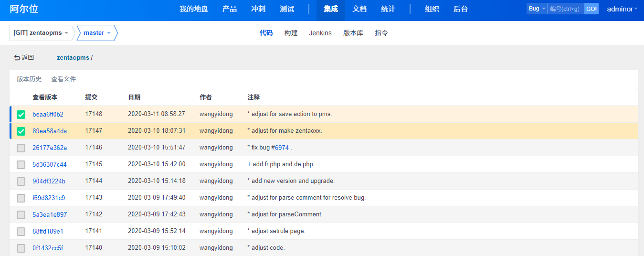Click the 阿尔位 logo
The width and height of the screenshot is (644, 256).
[24, 9]
